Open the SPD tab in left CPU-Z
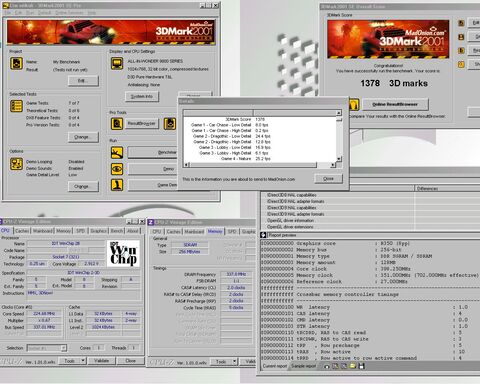 (81, 231)
